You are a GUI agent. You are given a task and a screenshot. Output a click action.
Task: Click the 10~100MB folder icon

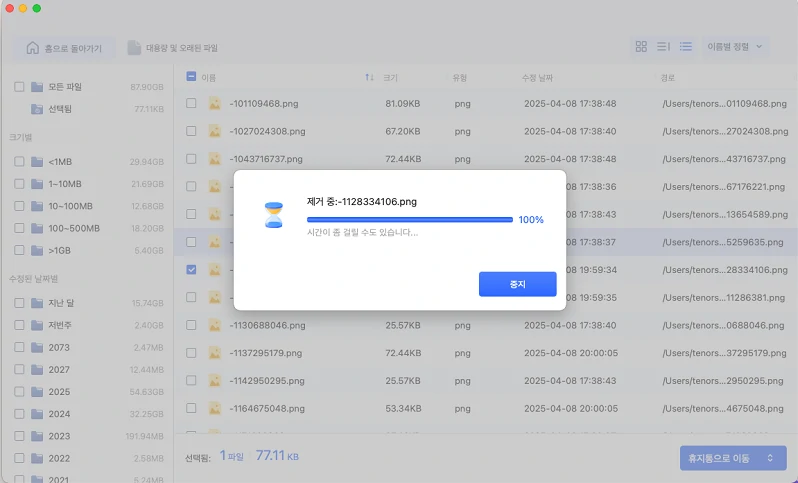tap(37, 206)
